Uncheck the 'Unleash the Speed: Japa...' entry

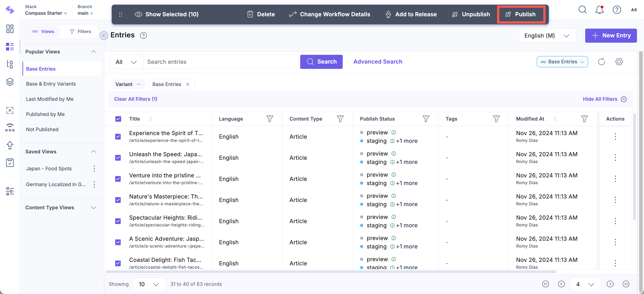coord(118,158)
